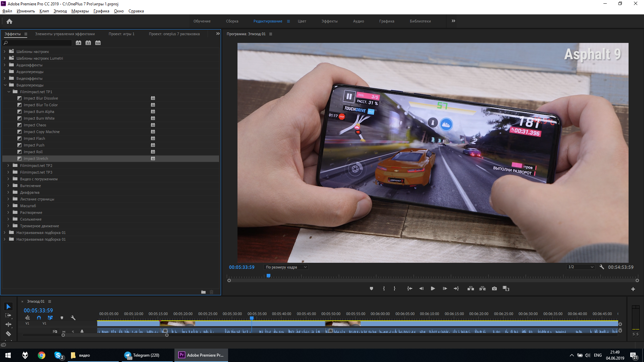Image resolution: width=644 pixels, height=362 pixels.
Task: Toggle voice-over record microphone
Action: coord(82,331)
